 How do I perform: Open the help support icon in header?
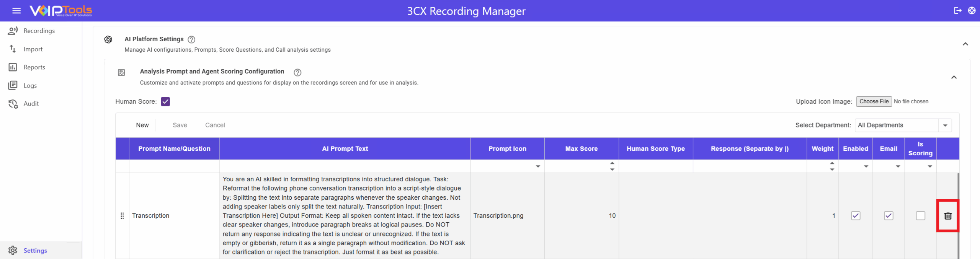972,11
